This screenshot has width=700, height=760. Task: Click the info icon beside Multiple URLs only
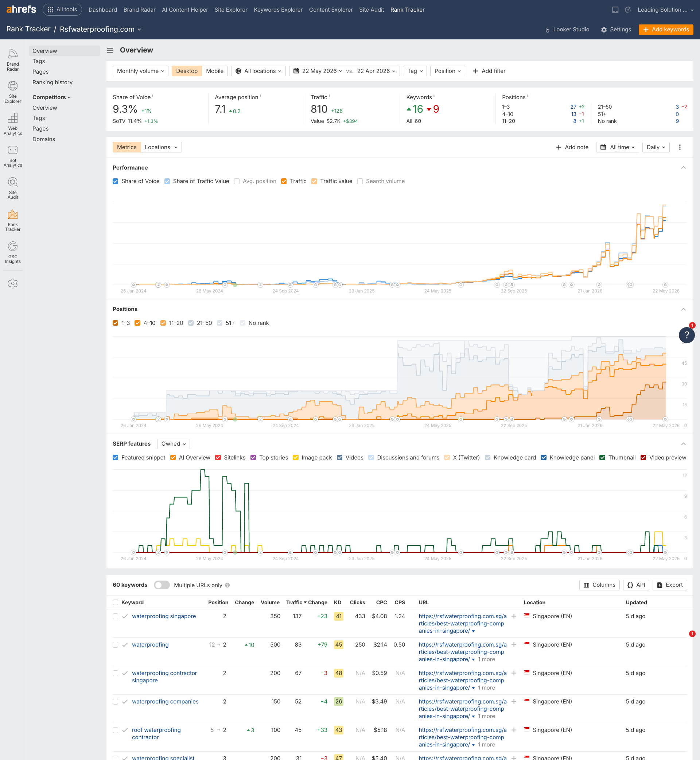[x=227, y=585]
